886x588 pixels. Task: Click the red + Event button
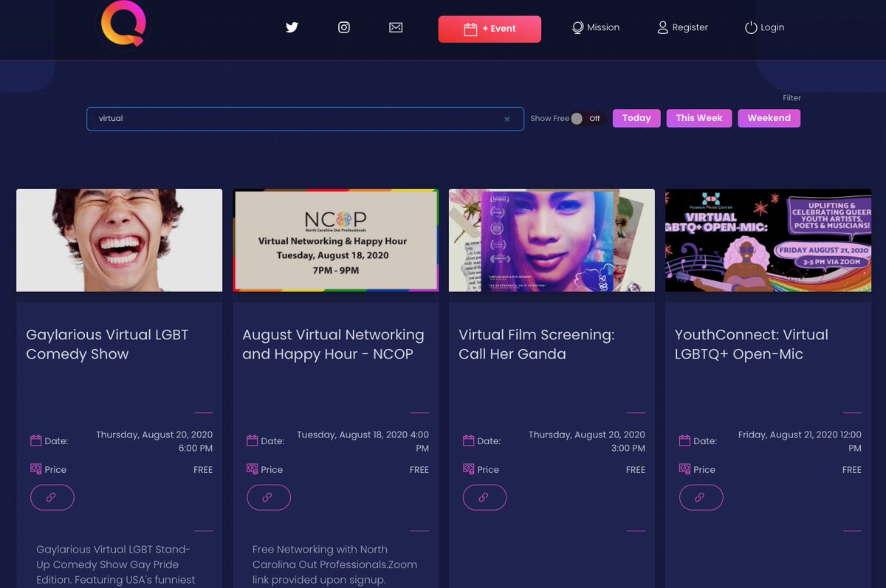click(490, 29)
